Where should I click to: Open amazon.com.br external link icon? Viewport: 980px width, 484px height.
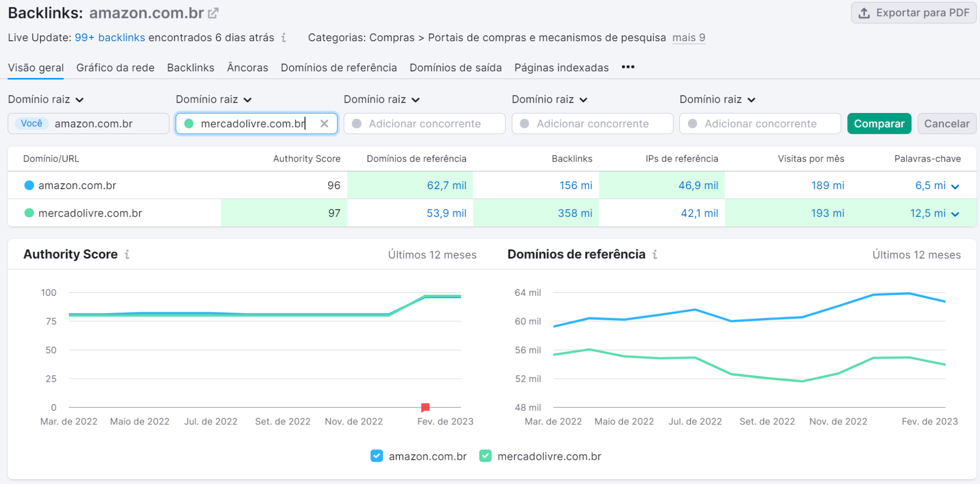(213, 13)
